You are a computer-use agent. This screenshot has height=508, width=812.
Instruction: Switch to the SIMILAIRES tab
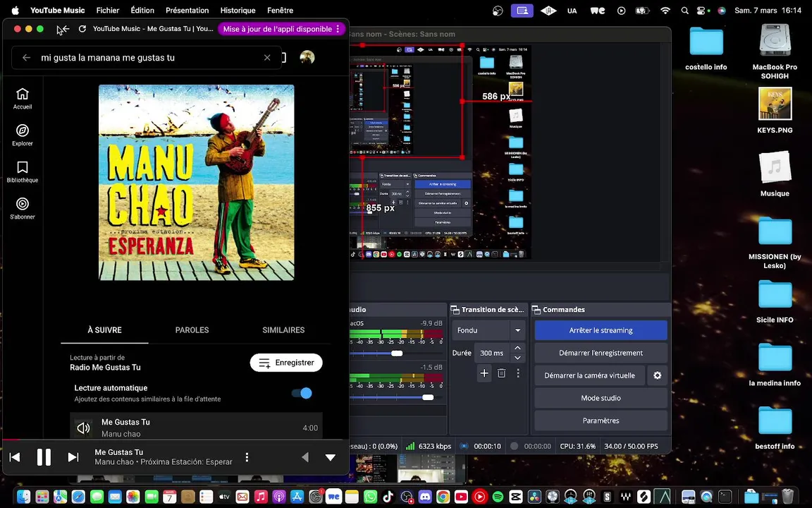(283, 330)
